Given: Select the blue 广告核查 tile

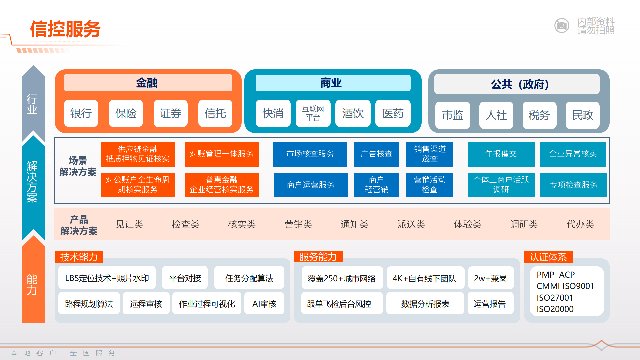Looking at the screenshot, I should coord(376,154).
